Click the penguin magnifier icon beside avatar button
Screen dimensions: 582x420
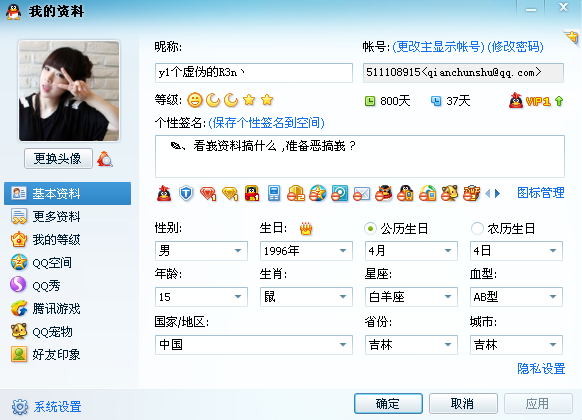point(105,159)
